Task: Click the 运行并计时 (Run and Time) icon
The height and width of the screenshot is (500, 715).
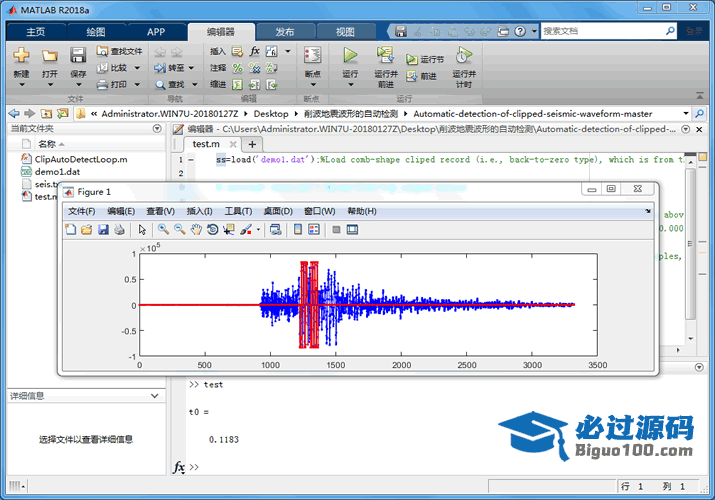Action: pyautogui.click(x=464, y=56)
